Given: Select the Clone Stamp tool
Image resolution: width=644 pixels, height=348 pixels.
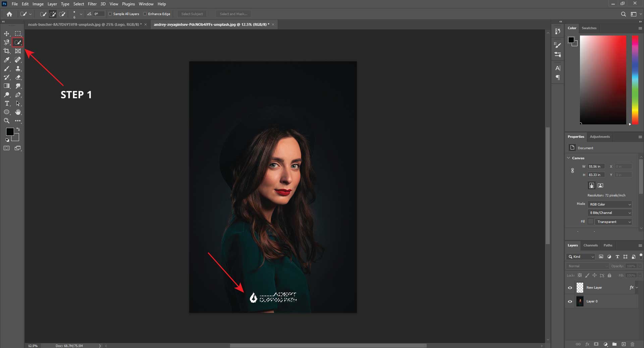Looking at the screenshot, I should click(18, 68).
